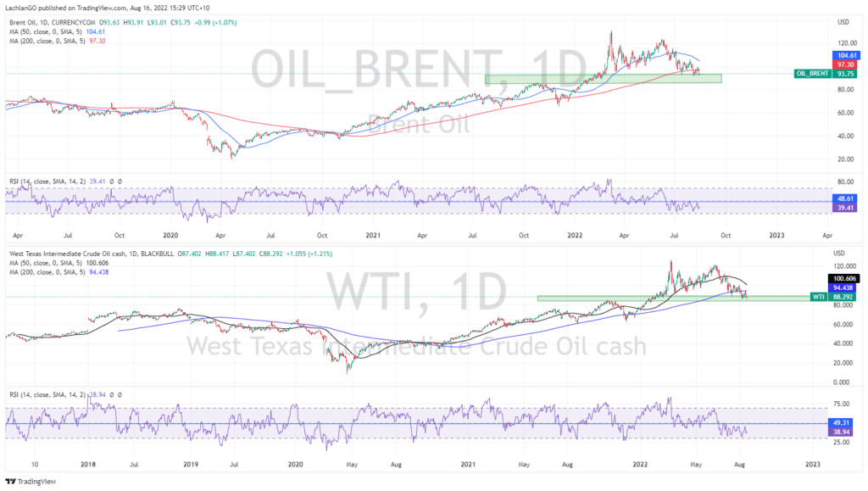The image size is (868, 491).
Task: Click the 39.41 RSI value label
Action: [x=844, y=208]
